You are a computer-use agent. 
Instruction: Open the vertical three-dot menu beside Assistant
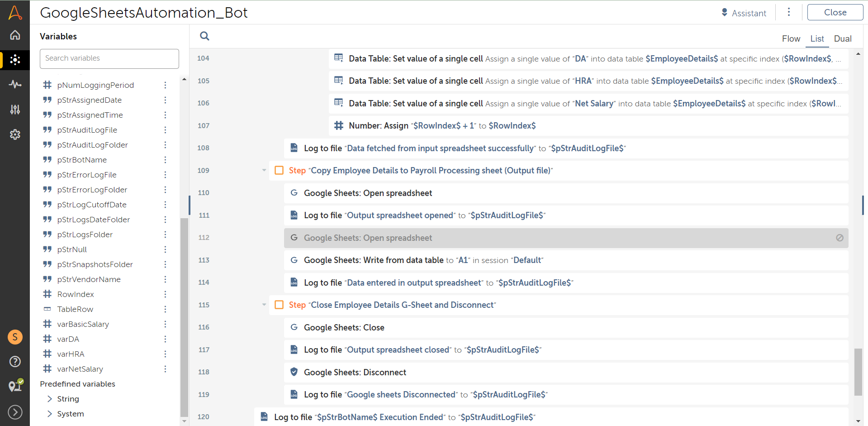[789, 12]
